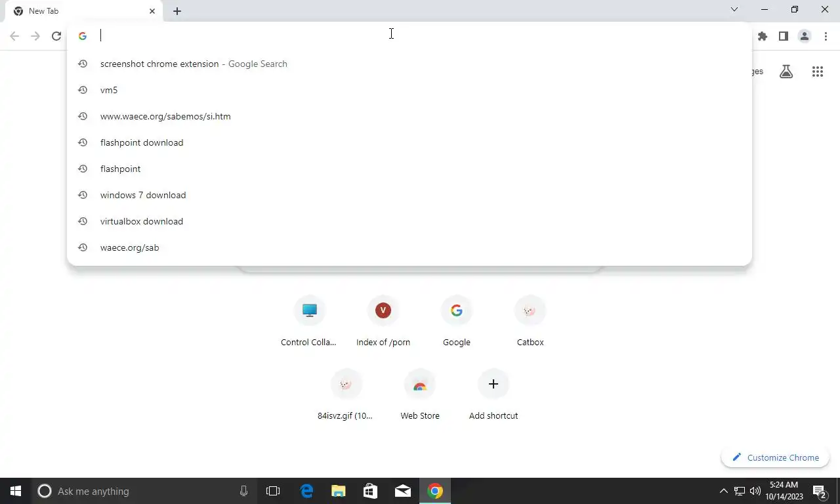Reload the current page
Viewport: 840px width, 504px height.
(56, 36)
